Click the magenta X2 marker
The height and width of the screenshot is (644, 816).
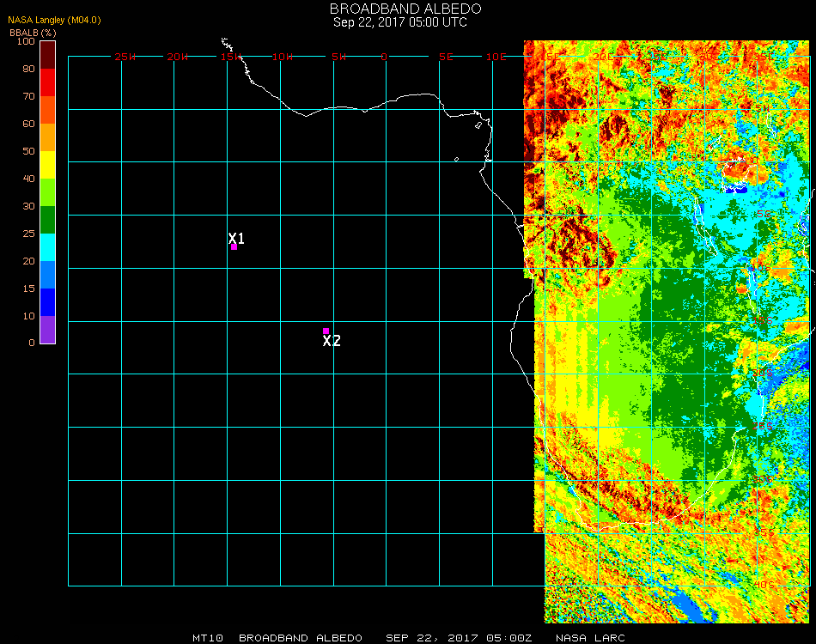[x=326, y=331]
